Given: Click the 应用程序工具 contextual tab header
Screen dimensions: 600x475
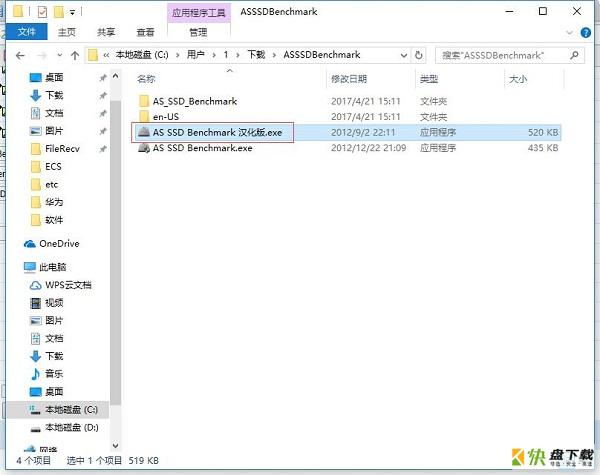Looking at the screenshot, I should [x=199, y=13].
